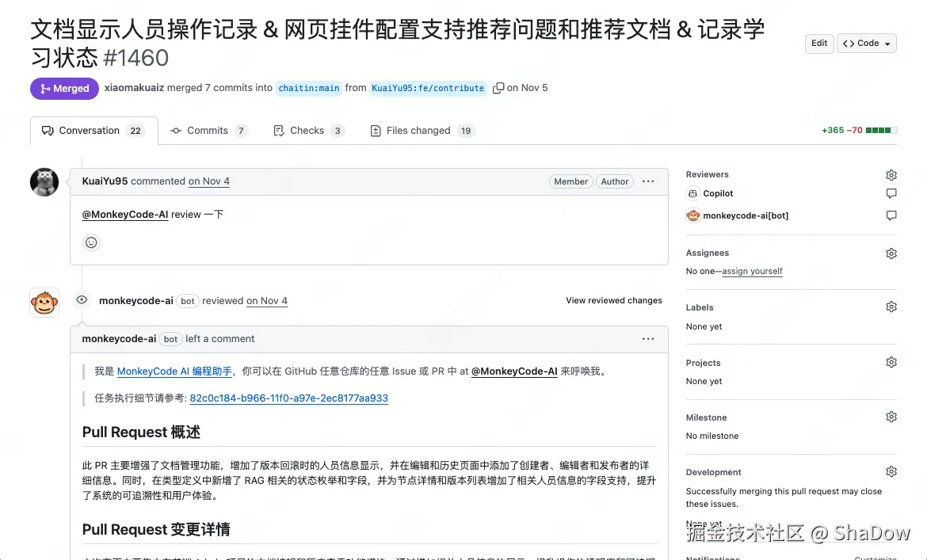Viewport: 927px width, 560px height.
Task: Switch to the Commits tab
Action: coord(208,131)
